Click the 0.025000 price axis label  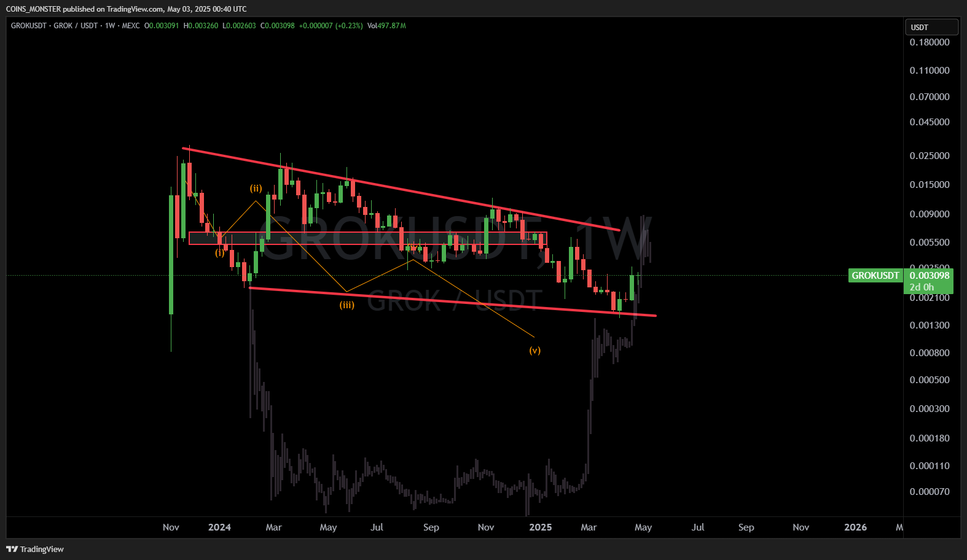[930, 156]
